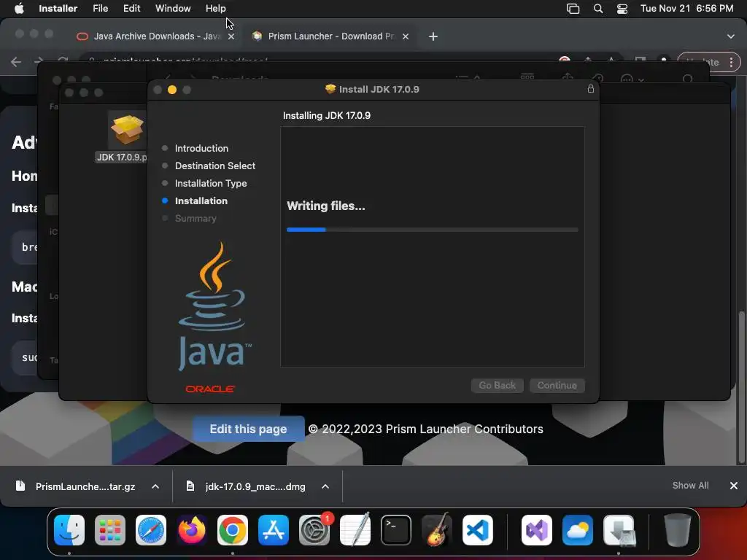Minimize the Install JDK window

(172, 90)
